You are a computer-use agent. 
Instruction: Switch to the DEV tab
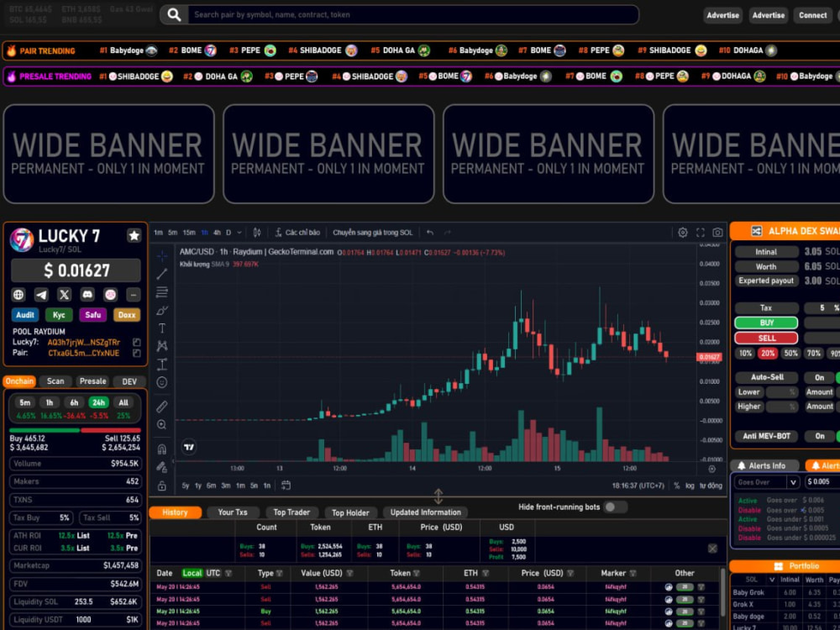pyautogui.click(x=129, y=381)
